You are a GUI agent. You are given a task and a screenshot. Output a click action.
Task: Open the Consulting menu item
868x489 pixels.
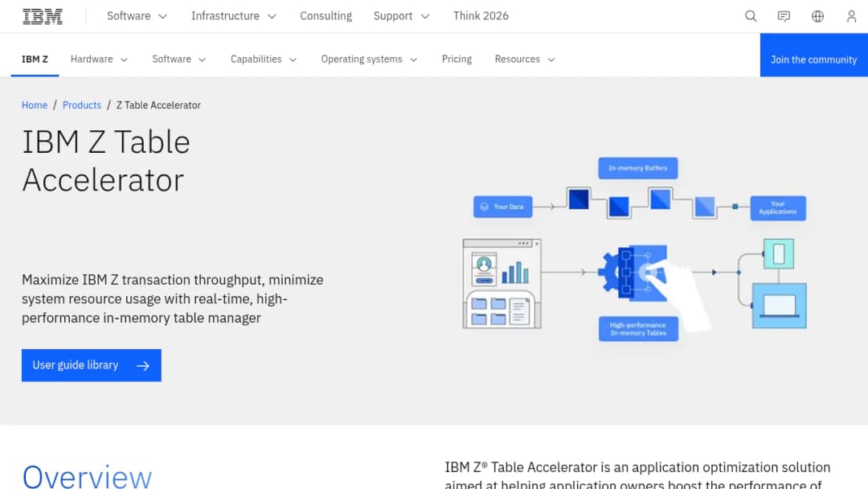pyautogui.click(x=325, y=16)
